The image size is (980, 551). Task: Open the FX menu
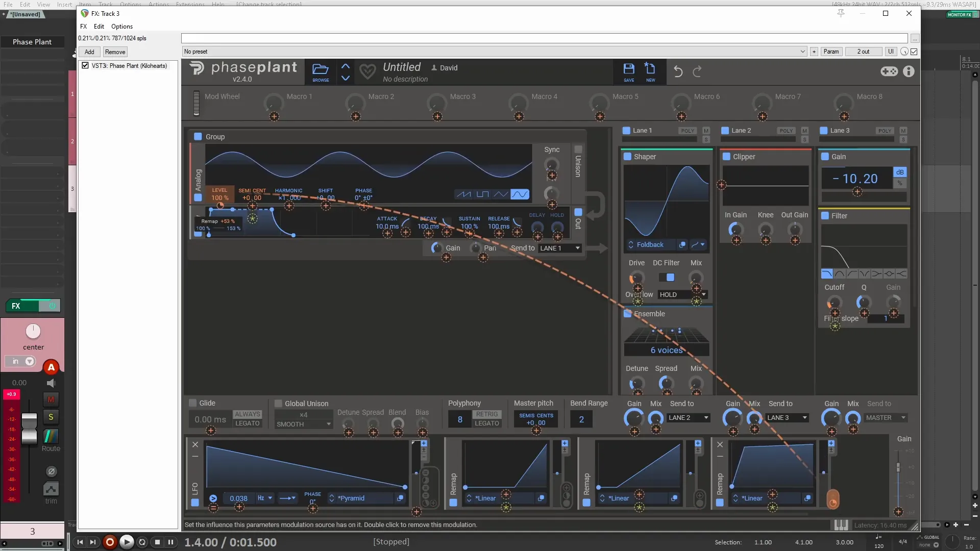84,27
